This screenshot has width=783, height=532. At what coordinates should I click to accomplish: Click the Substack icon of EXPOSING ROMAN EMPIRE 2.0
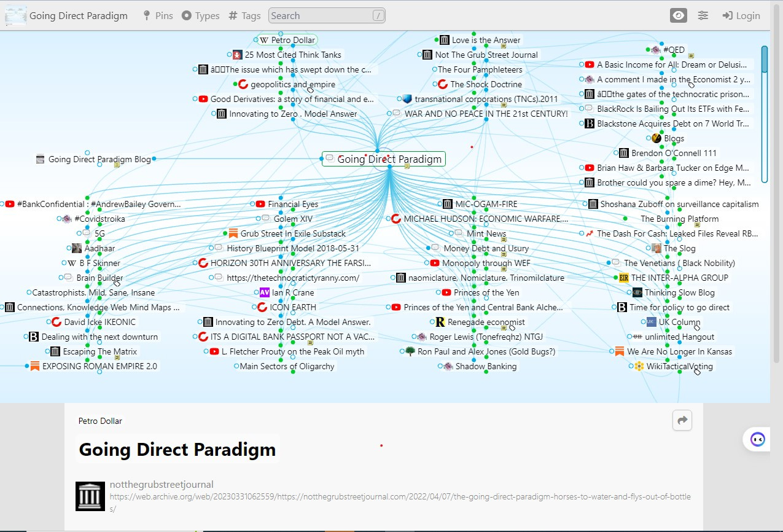pyautogui.click(x=34, y=366)
